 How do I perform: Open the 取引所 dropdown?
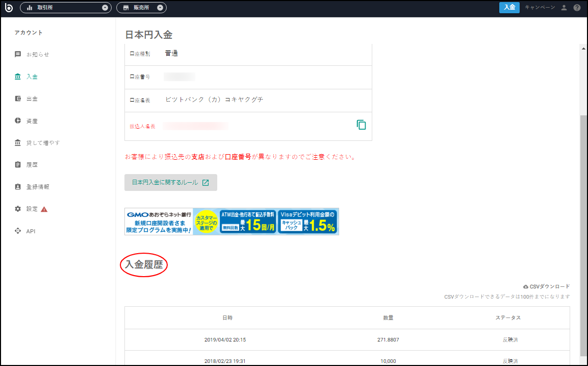[x=66, y=8]
